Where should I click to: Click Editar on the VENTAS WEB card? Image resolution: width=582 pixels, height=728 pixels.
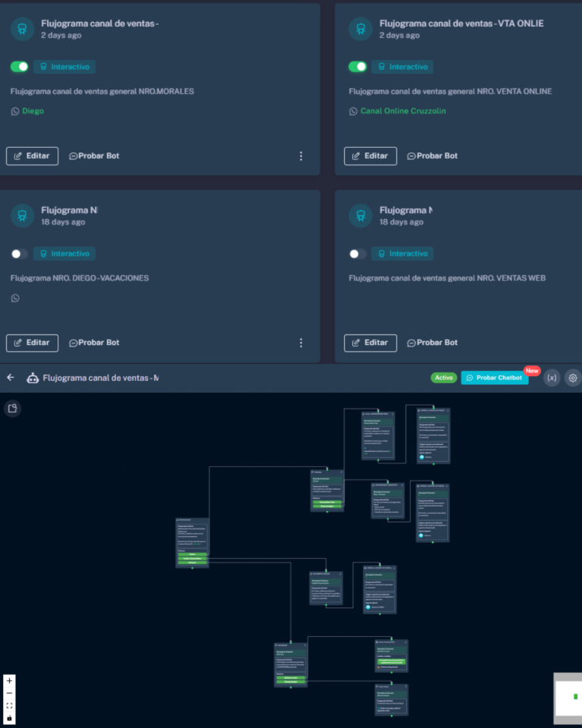(x=371, y=343)
